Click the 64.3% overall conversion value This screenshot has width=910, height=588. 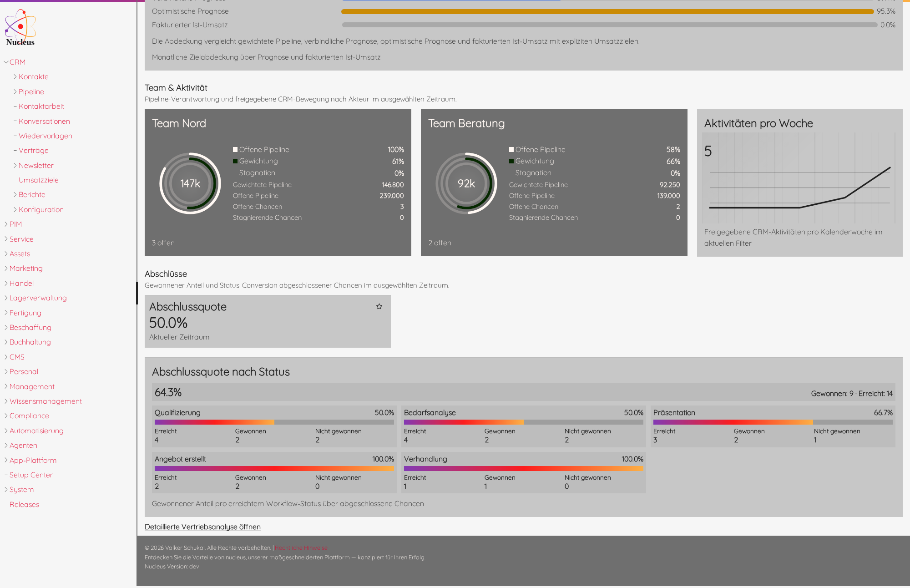(x=168, y=392)
